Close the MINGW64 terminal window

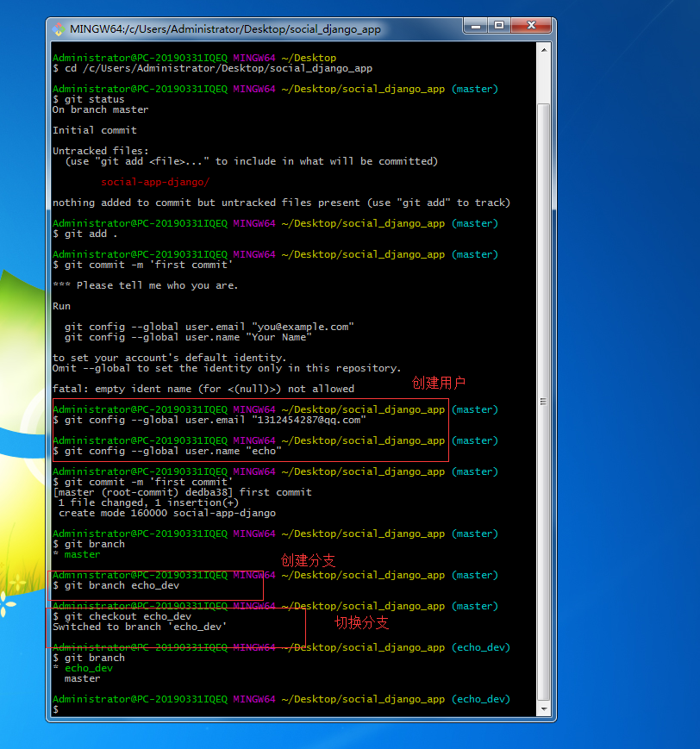pyautogui.click(x=531, y=25)
